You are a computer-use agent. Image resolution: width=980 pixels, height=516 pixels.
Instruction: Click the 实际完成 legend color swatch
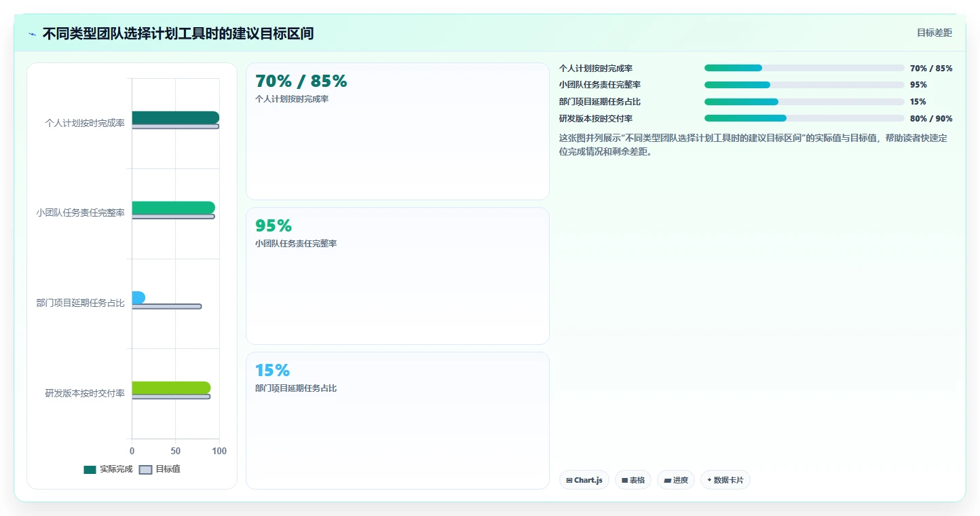(90, 470)
